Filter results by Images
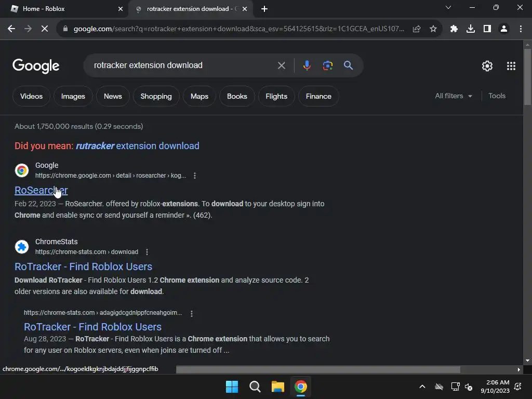 click(x=73, y=96)
